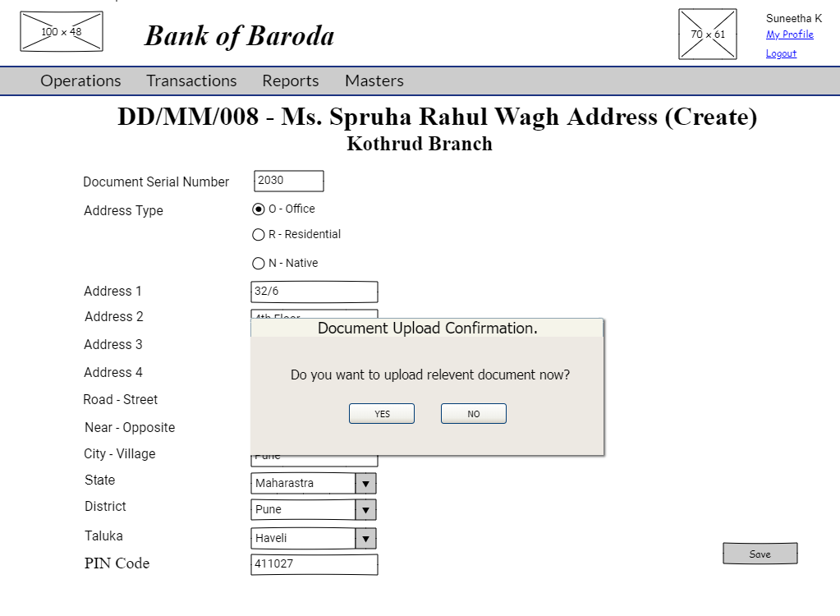
Task: Click NO to skip document upload
Action: click(473, 413)
